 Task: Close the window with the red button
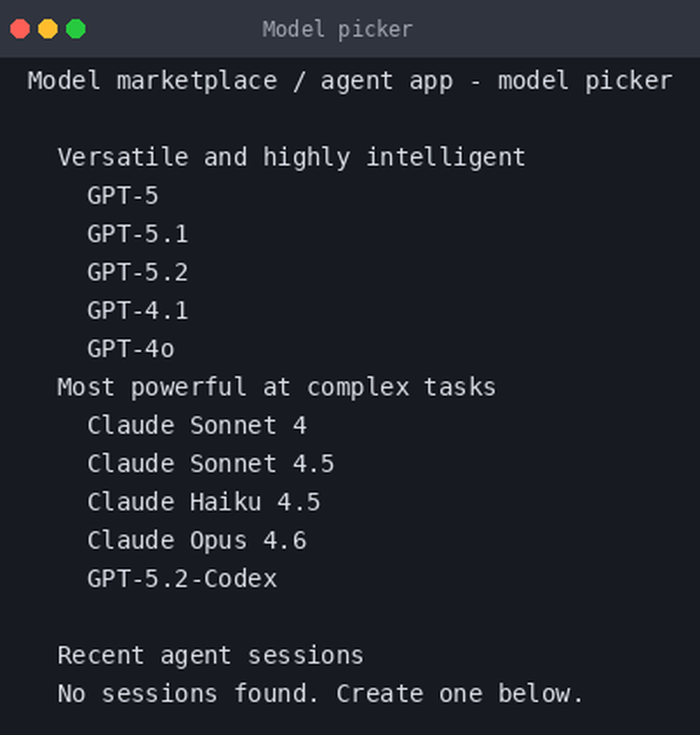click(20, 29)
